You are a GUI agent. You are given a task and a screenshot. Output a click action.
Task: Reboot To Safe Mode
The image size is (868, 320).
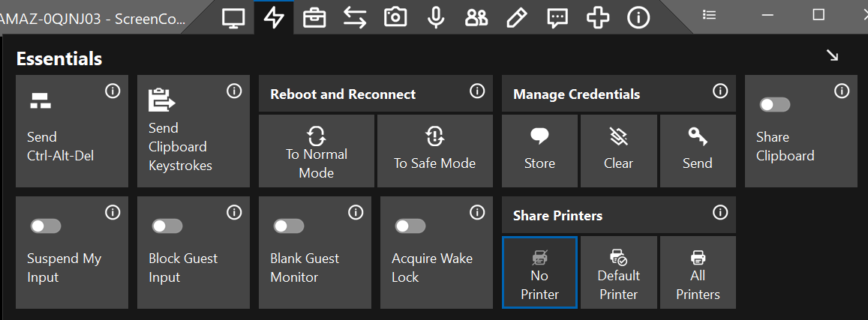click(x=434, y=151)
